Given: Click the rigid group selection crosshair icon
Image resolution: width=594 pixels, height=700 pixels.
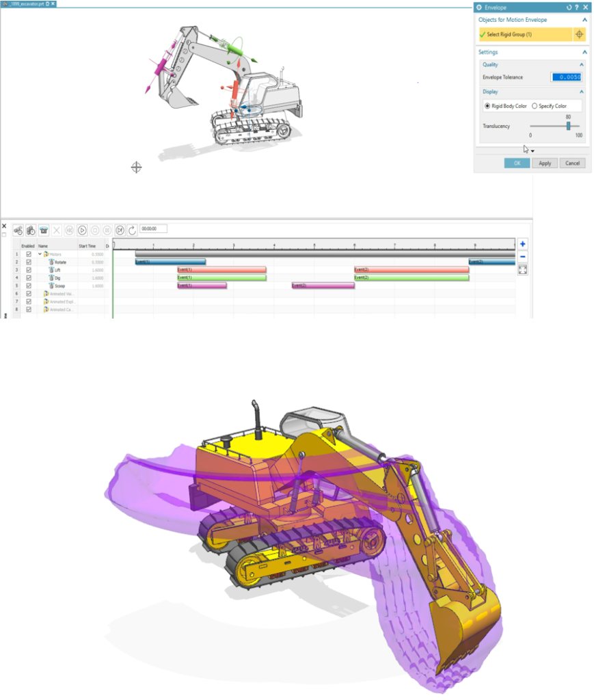Looking at the screenshot, I should tap(579, 34).
